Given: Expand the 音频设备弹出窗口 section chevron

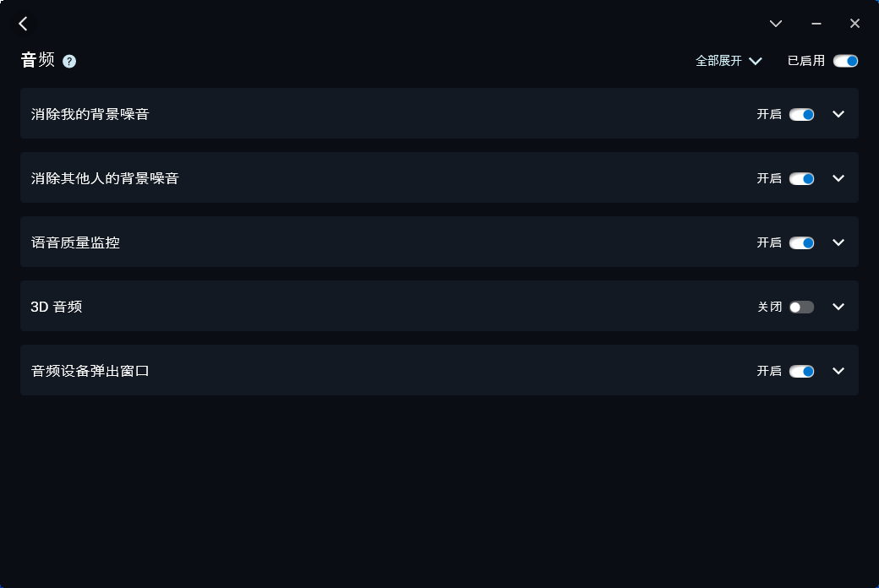Looking at the screenshot, I should (x=838, y=371).
